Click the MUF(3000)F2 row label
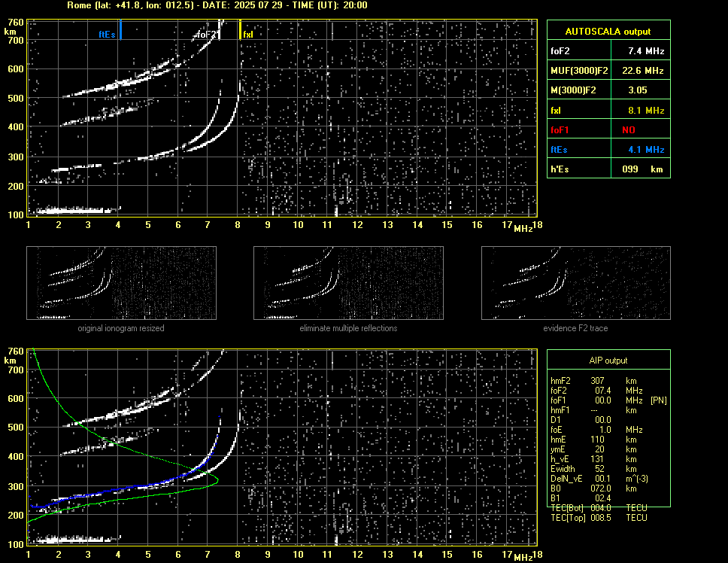 point(579,71)
